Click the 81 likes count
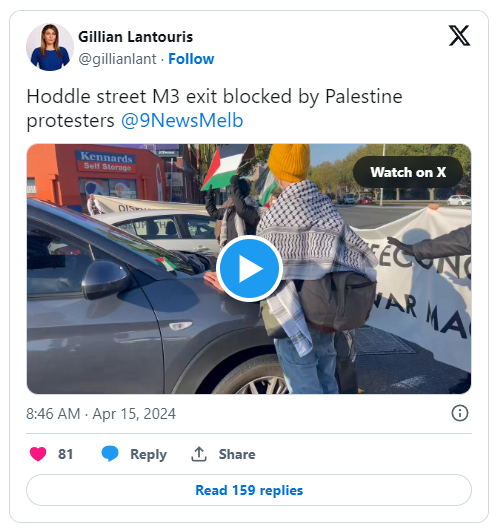 coord(65,454)
